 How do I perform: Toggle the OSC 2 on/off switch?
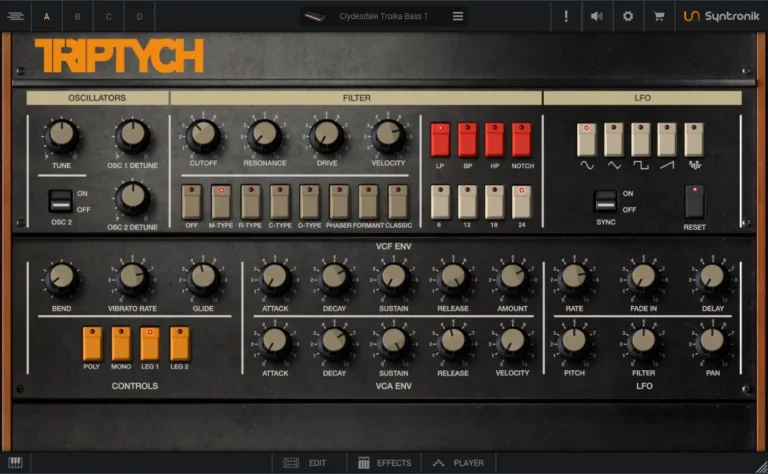[61, 200]
